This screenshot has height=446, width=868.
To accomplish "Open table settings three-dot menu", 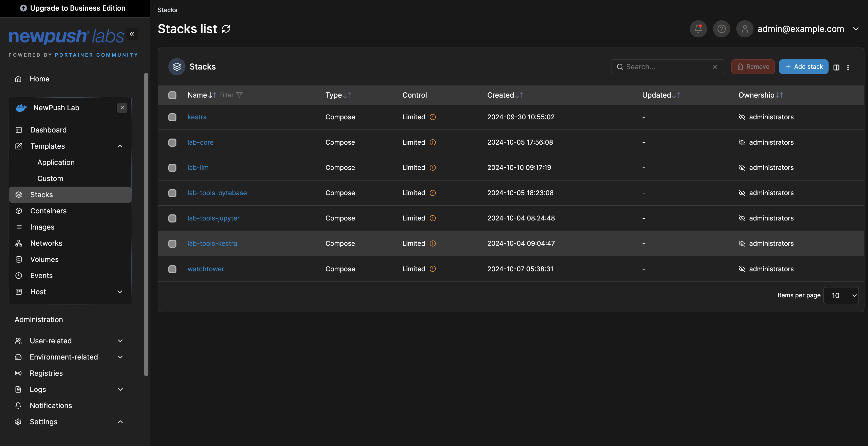I will (848, 67).
